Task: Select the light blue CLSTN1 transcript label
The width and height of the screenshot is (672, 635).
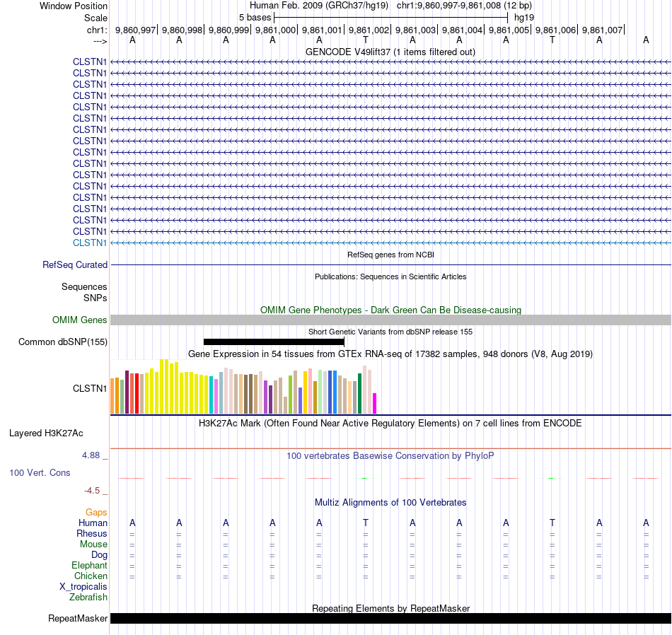Action: coord(90,243)
